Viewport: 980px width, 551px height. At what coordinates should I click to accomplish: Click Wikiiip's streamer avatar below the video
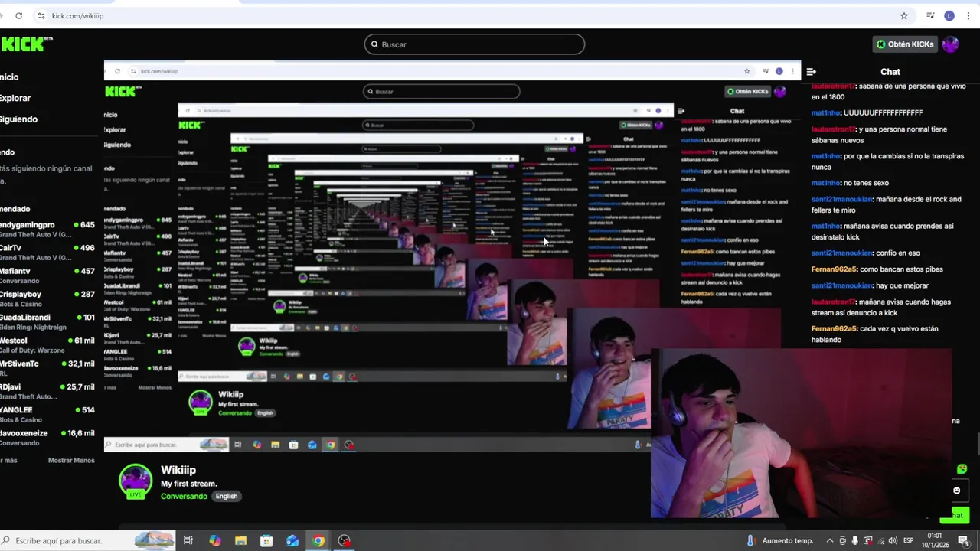tap(136, 482)
